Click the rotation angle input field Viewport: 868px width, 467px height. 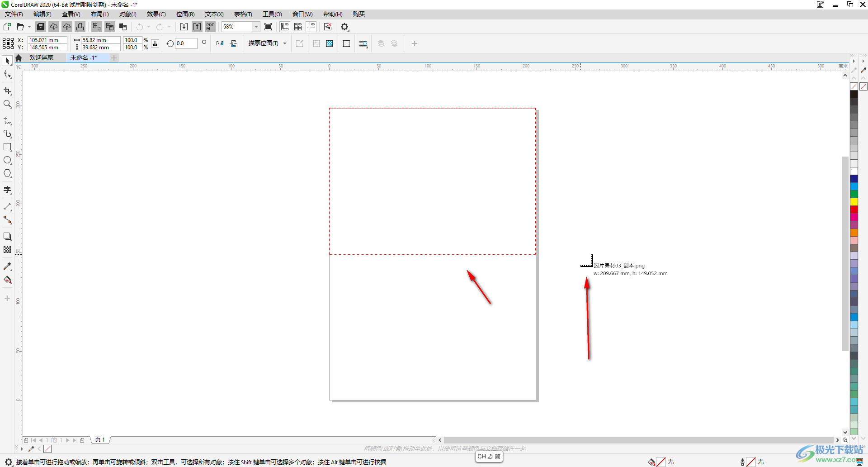(186, 43)
